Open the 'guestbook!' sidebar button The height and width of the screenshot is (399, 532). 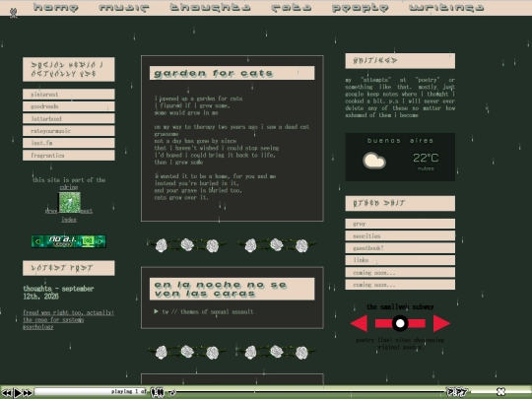point(400,248)
